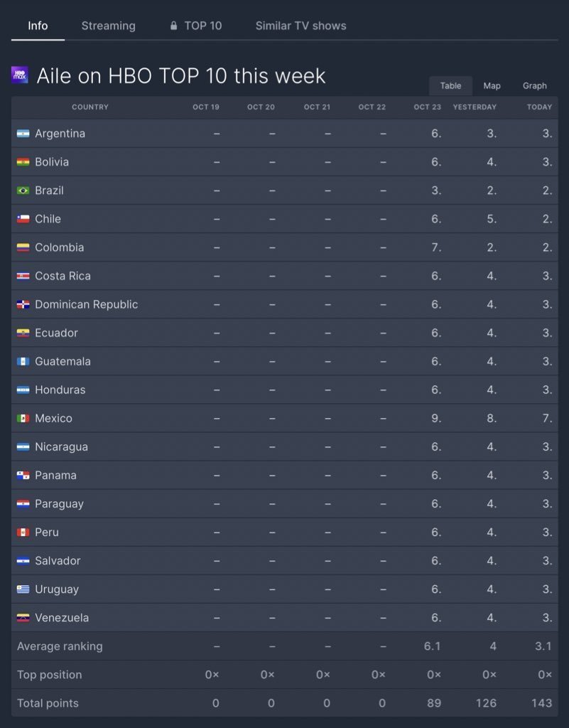The height and width of the screenshot is (728, 569).
Task: Select the Info tab
Action: 38,26
